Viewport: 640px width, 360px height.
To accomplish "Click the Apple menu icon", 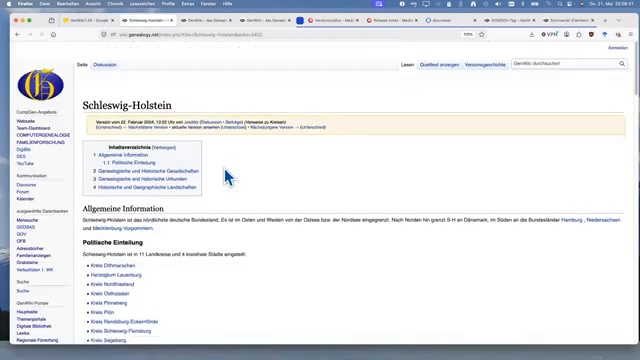I will pos(9,4).
